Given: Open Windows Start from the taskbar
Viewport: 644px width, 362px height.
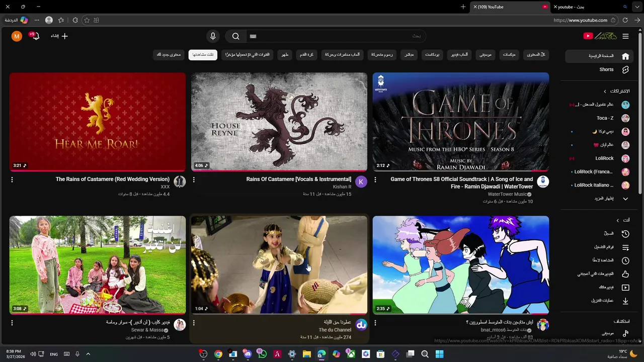Looking at the screenshot, I should point(439,354).
